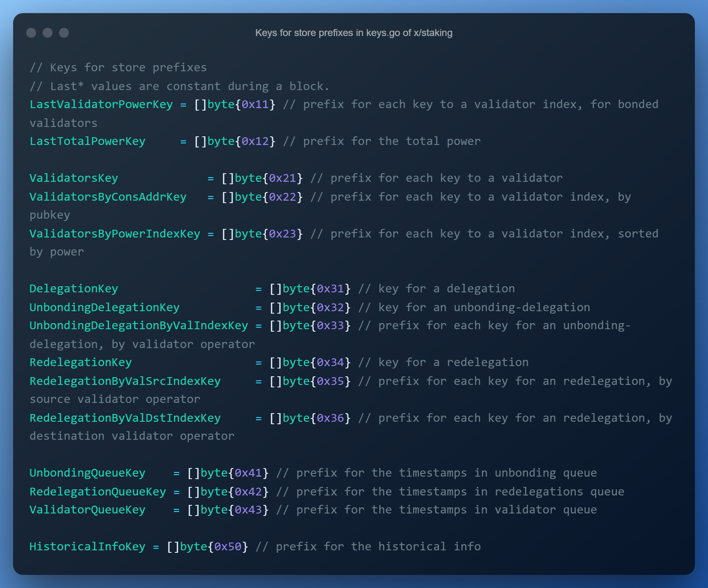Image resolution: width=708 pixels, height=588 pixels.
Task: Click ValidatorsByConsAddrKey identifier
Action: coord(108,197)
